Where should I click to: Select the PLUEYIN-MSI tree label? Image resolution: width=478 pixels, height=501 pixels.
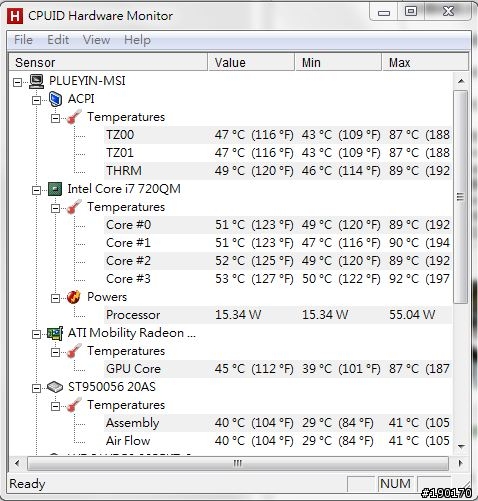coord(87,81)
